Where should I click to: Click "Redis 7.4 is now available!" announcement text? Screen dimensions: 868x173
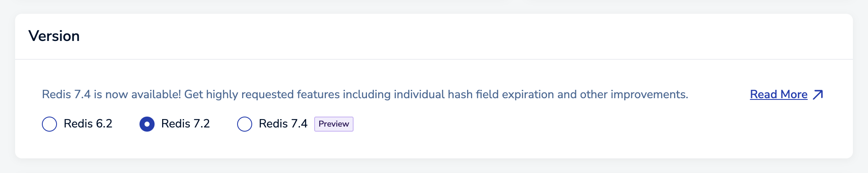tap(111, 94)
